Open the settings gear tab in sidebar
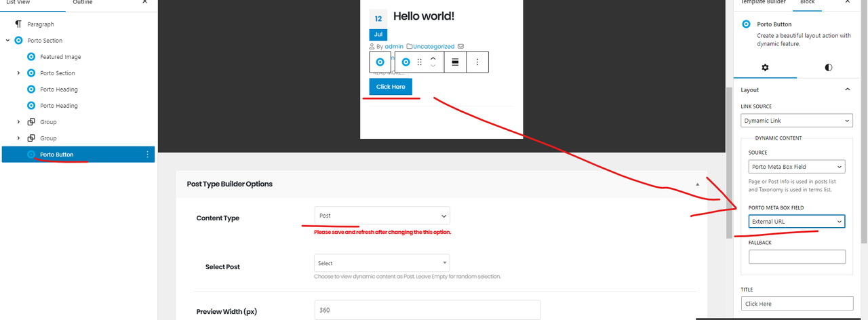Screen dimensions: 868x320 [x=766, y=68]
